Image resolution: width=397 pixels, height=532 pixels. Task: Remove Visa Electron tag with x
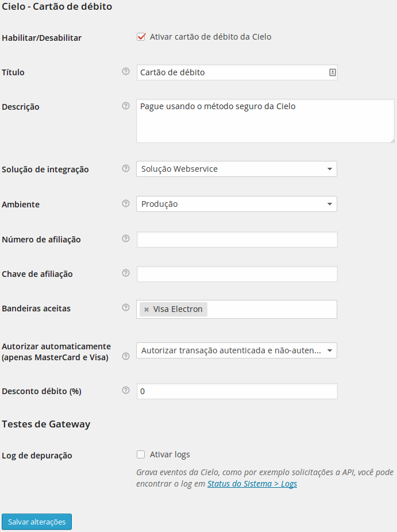click(147, 310)
